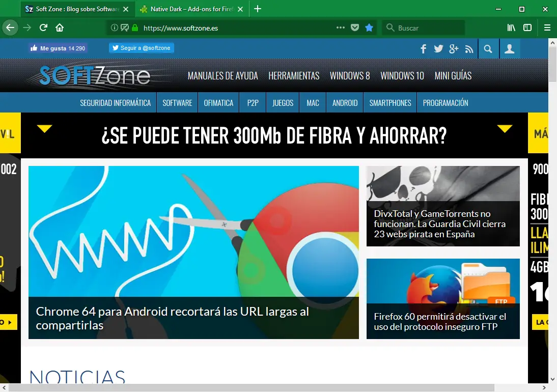The width and height of the screenshot is (557, 392).
Task: Select Software category
Action: [177, 103]
